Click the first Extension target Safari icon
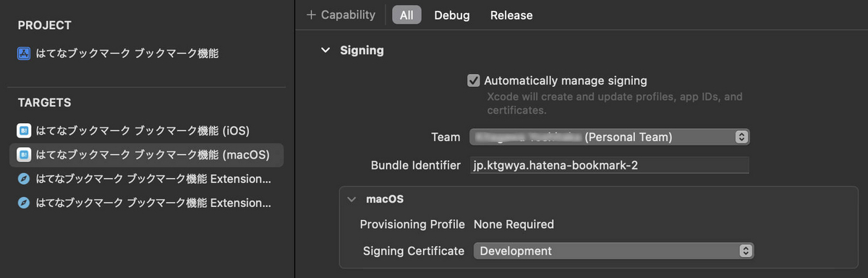 tap(24, 179)
